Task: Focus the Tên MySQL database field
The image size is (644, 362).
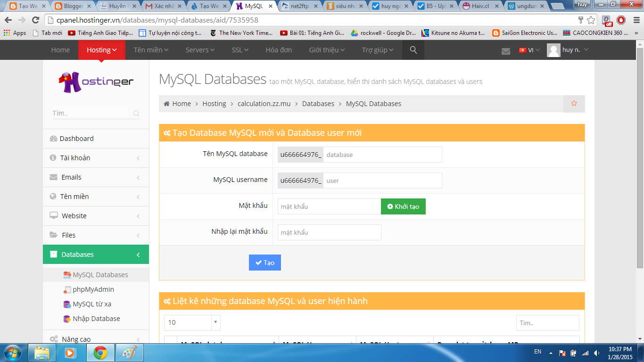Action: 382,155
